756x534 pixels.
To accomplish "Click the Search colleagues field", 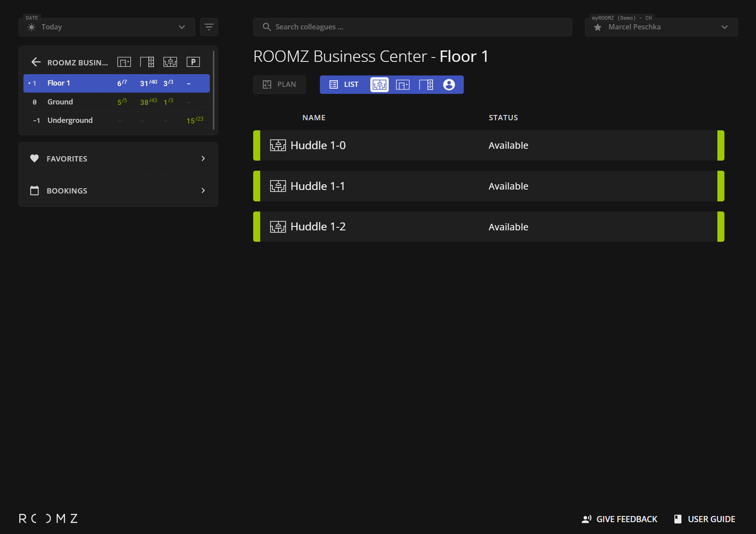I will point(412,27).
